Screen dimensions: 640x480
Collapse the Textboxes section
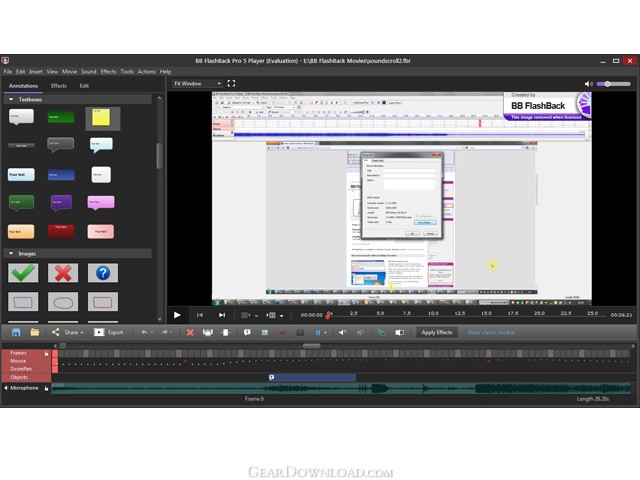coord(11,99)
